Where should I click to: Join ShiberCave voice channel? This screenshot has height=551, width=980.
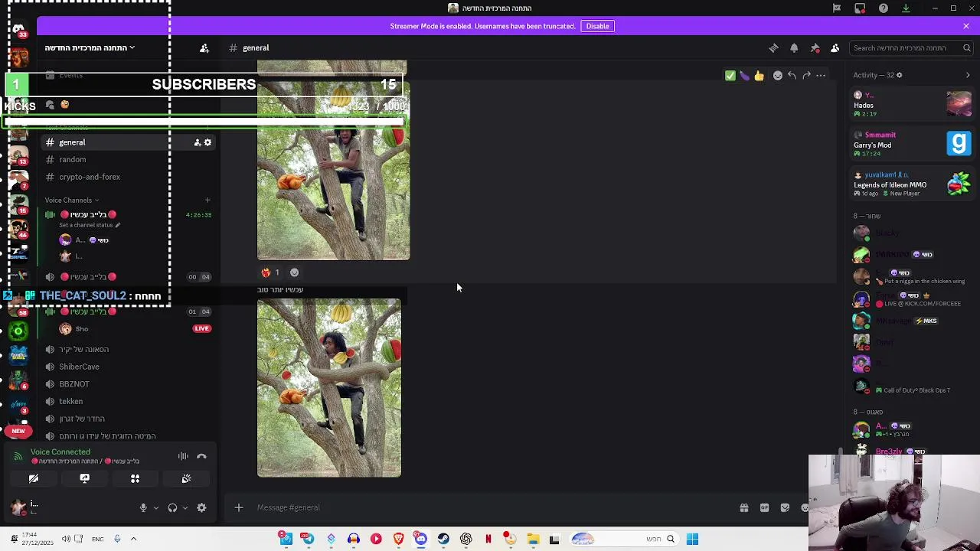click(x=127, y=367)
